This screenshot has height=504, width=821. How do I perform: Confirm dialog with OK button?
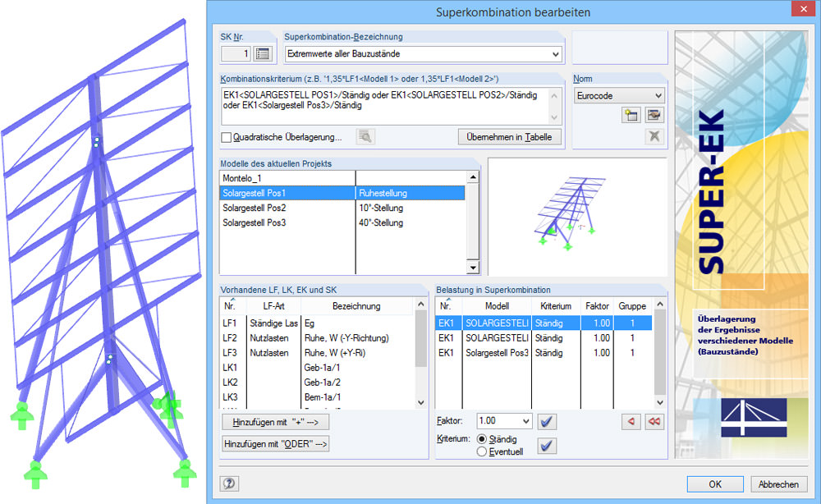click(x=715, y=484)
